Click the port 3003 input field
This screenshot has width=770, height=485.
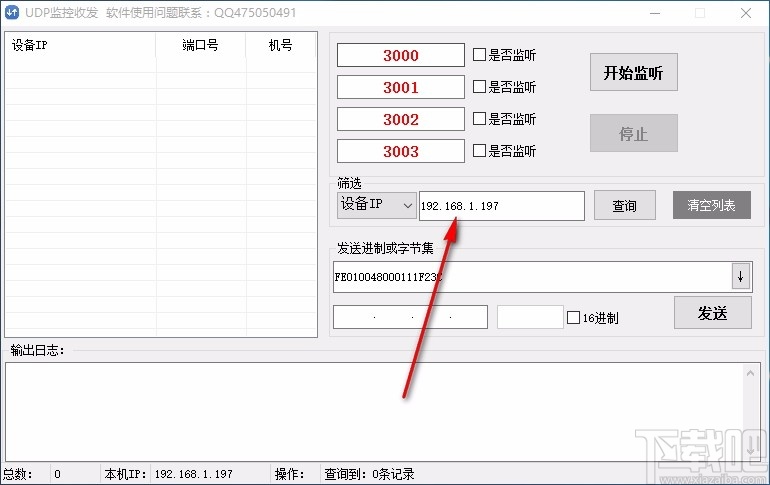401,151
